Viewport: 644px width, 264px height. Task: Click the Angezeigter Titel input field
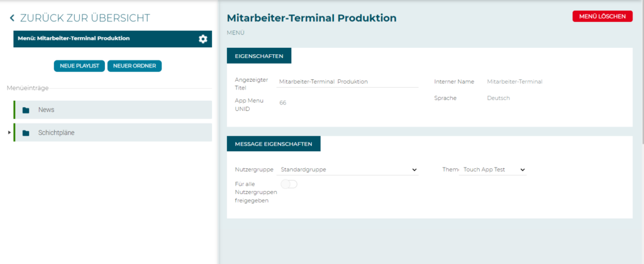click(x=347, y=82)
